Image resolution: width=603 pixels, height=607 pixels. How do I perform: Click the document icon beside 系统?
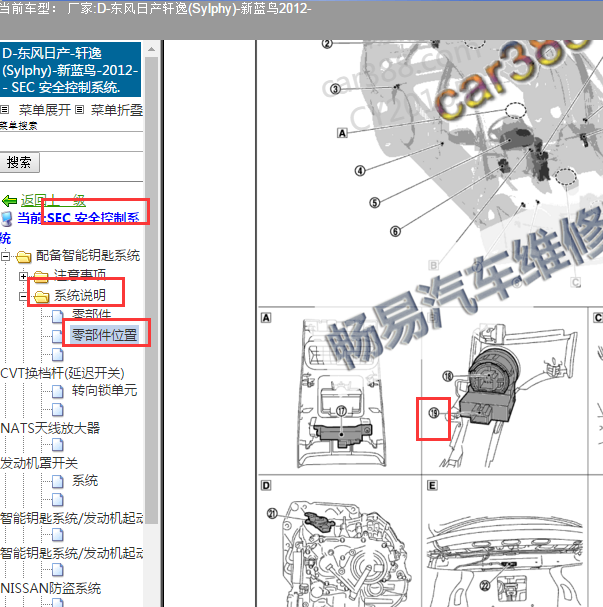[58, 482]
